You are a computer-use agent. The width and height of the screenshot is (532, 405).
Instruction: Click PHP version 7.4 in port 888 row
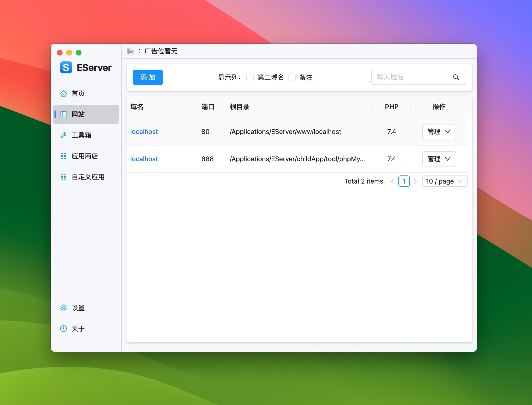(392, 159)
